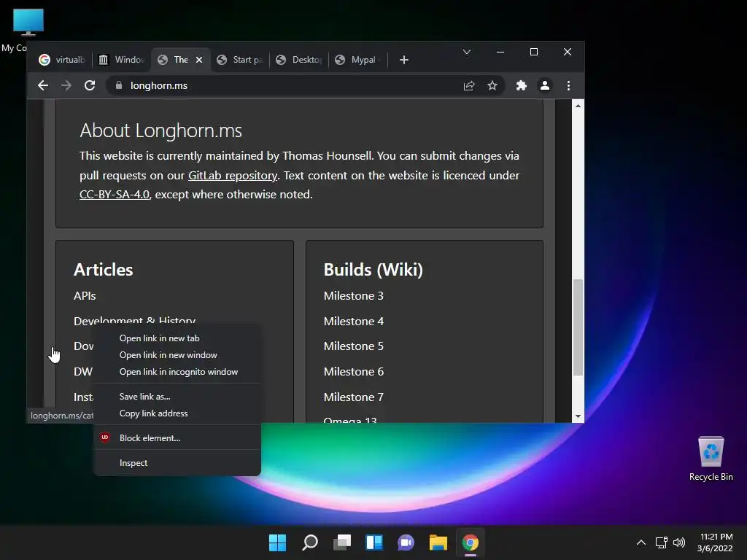The image size is (747, 560).
Task: Open the volume speaker tray icon
Action: point(679,542)
